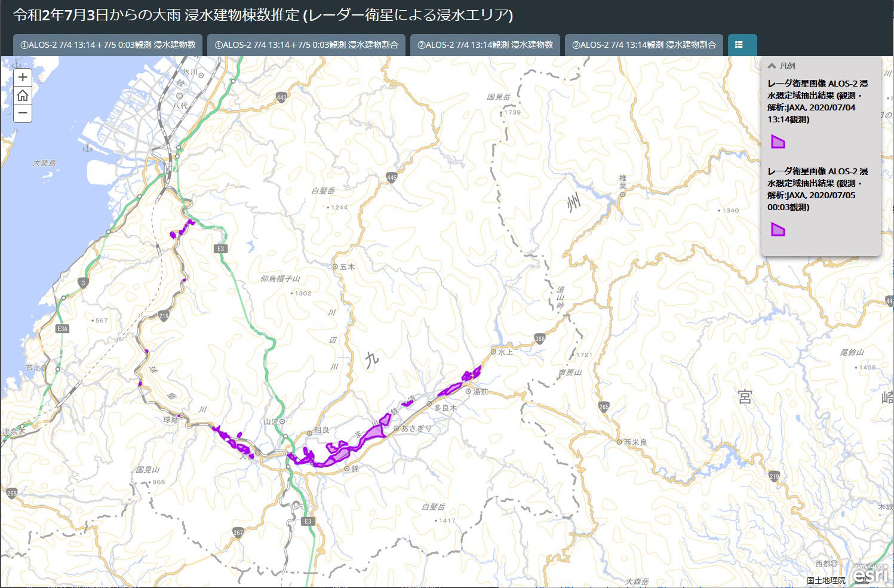This screenshot has width=894, height=588.
Task: Click the 2020/07/04 legend purple swatch
Action: tap(778, 141)
